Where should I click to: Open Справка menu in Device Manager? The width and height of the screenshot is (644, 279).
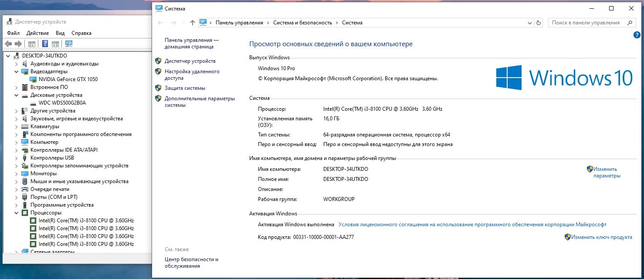coord(81,33)
